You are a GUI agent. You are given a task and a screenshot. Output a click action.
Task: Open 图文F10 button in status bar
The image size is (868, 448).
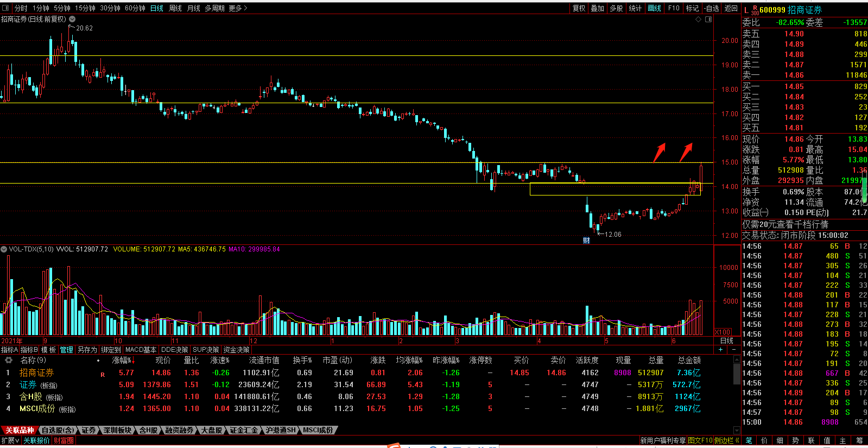point(700,440)
